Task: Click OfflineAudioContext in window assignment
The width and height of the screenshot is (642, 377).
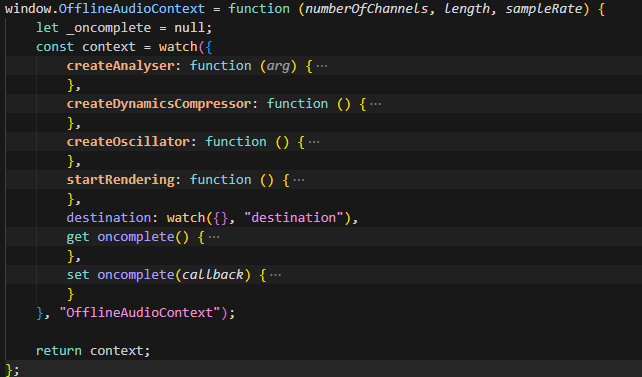Action: (132, 9)
